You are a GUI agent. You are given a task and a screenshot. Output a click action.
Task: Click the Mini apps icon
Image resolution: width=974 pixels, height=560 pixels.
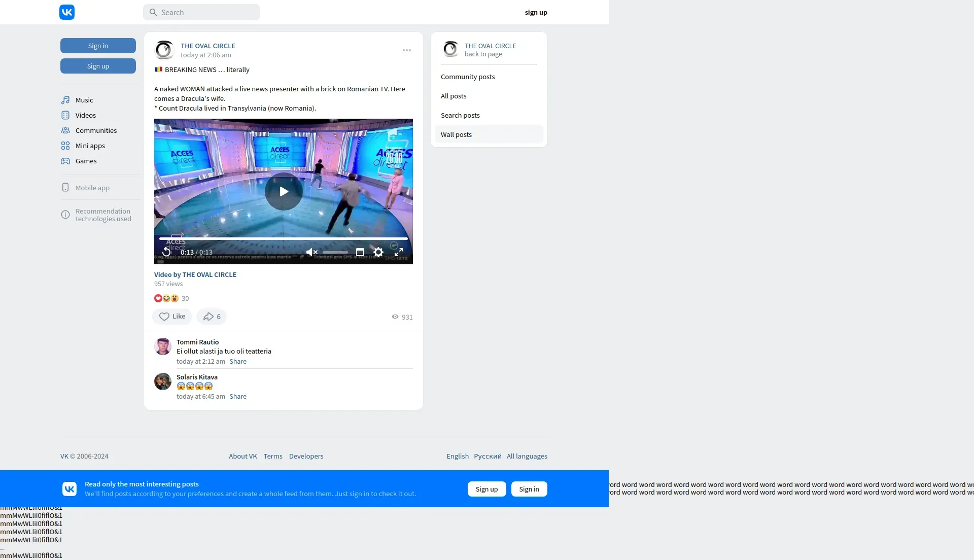(x=65, y=146)
